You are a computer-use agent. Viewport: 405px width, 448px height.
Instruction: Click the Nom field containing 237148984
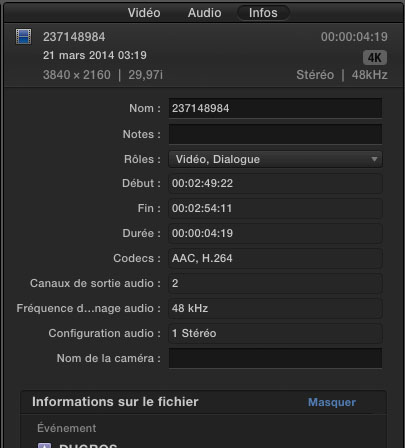275,108
